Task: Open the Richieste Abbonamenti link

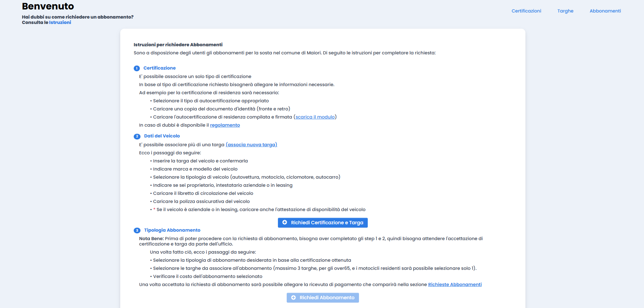Action: tap(455, 284)
